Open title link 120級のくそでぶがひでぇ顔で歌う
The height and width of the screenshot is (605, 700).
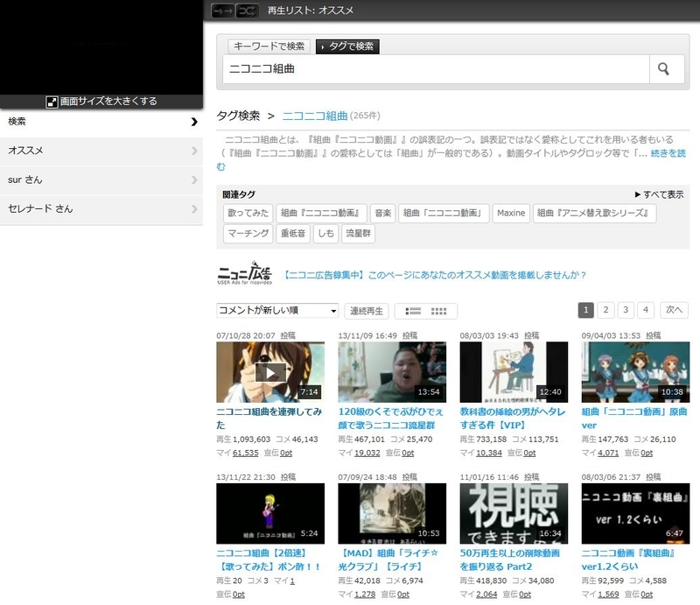pos(391,419)
